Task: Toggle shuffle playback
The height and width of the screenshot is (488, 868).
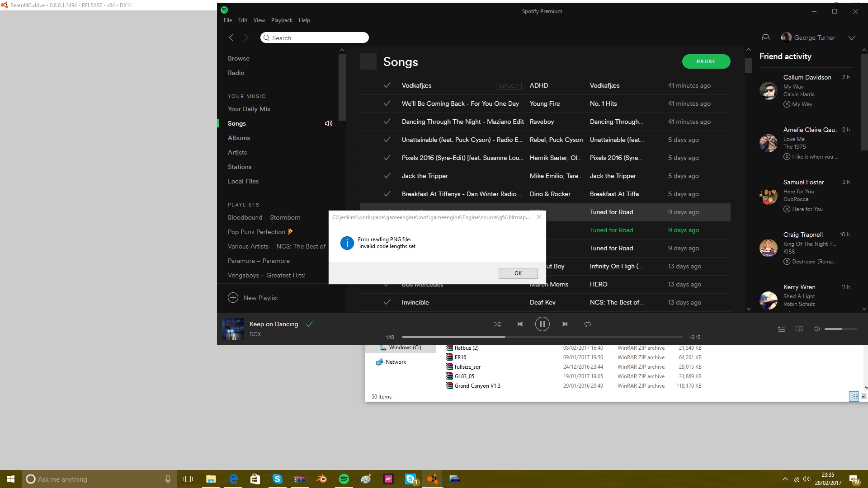Action: [x=497, y=324]
